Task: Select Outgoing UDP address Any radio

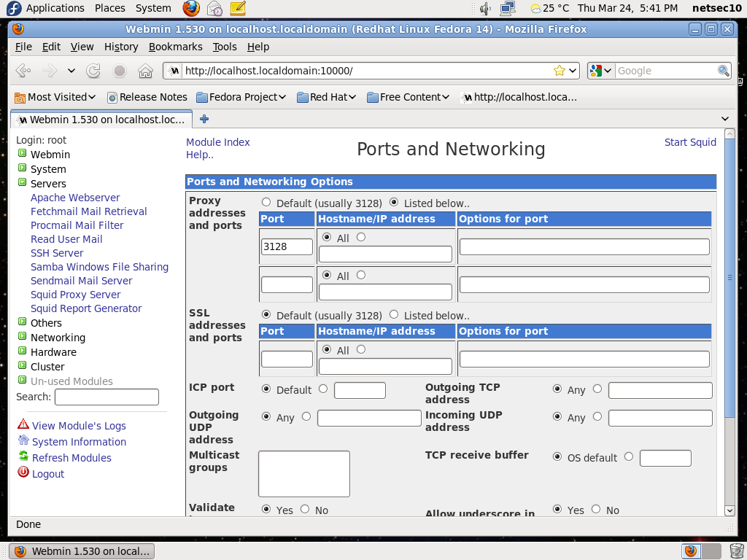Action: pyautogui.click(x=266, y=416)
